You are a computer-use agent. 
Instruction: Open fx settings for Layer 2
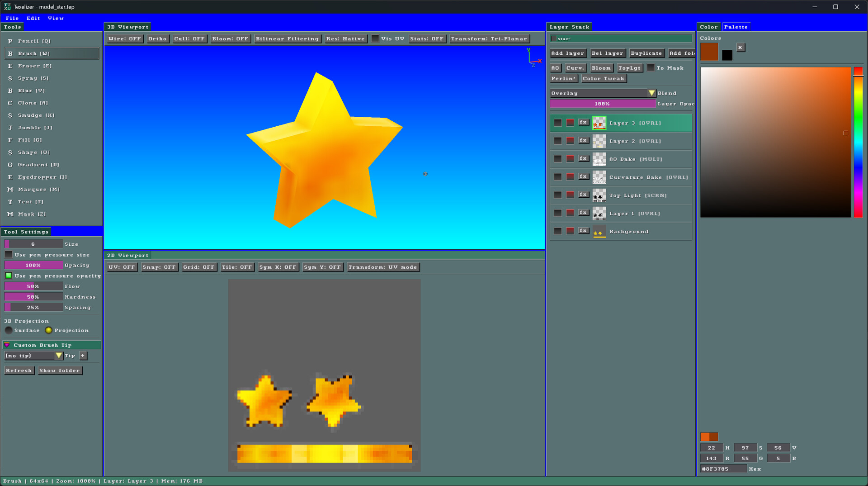[583, 141]
